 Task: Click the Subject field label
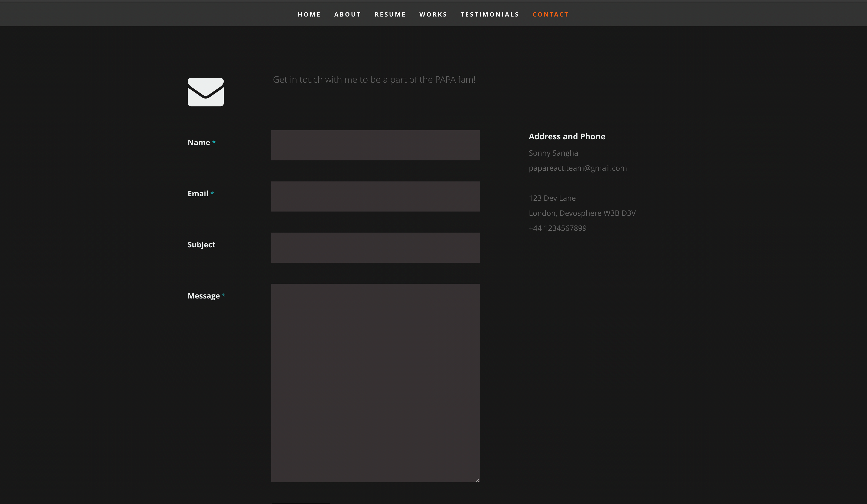click(x=201, y=245)
